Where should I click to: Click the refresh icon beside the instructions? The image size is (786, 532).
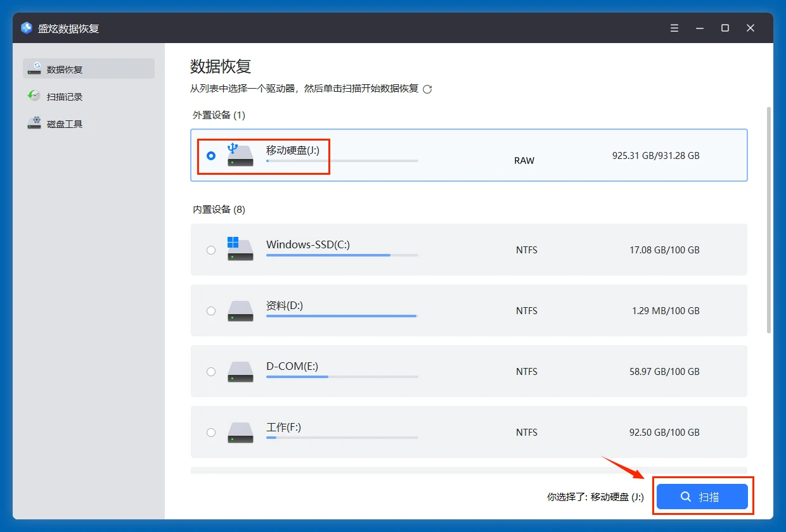pos(428,89)
